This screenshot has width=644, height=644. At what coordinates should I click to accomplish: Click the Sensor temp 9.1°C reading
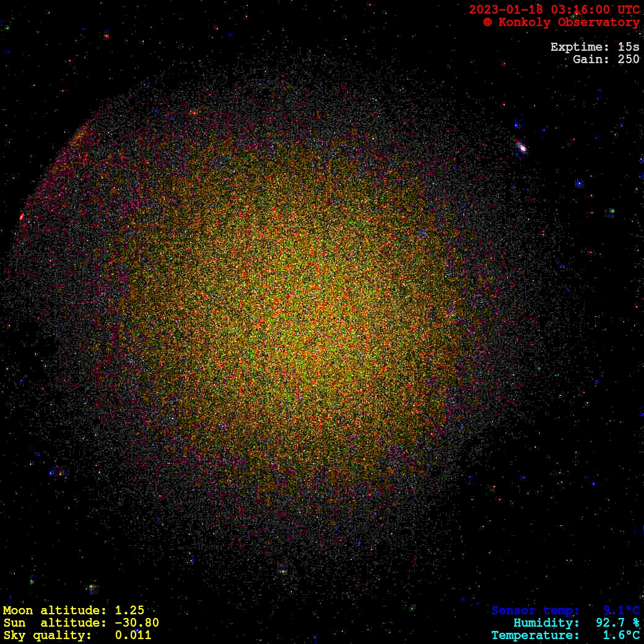(565, 611)
